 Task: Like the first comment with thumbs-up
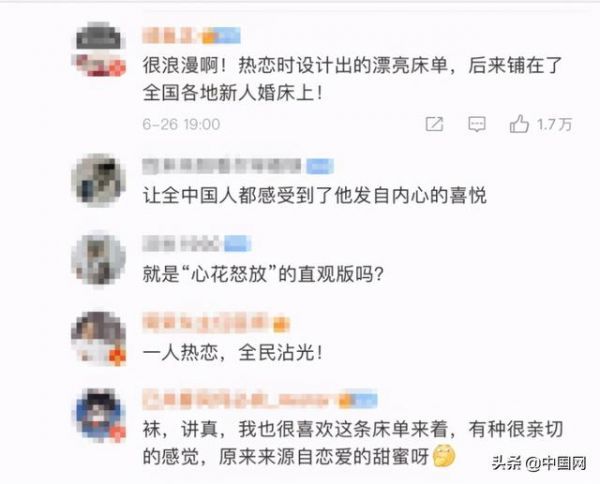click(519, 124)
